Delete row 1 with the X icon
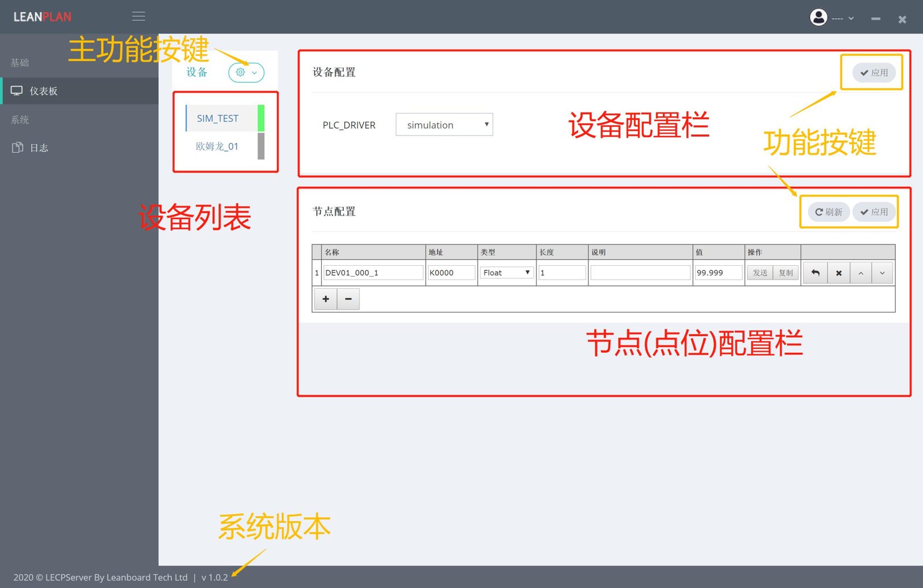Image resolution: width=923 pixels, height=588 pixels. 839,273
